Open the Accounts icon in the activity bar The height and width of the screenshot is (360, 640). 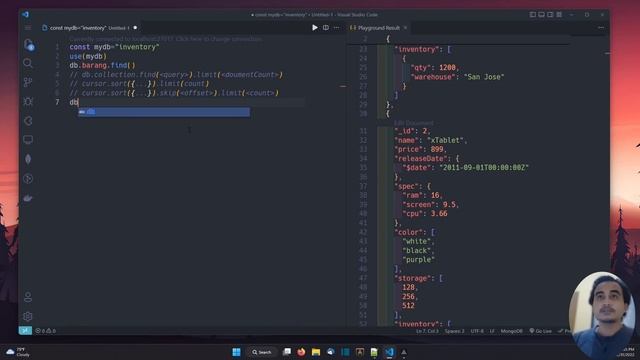click(28, 297)
